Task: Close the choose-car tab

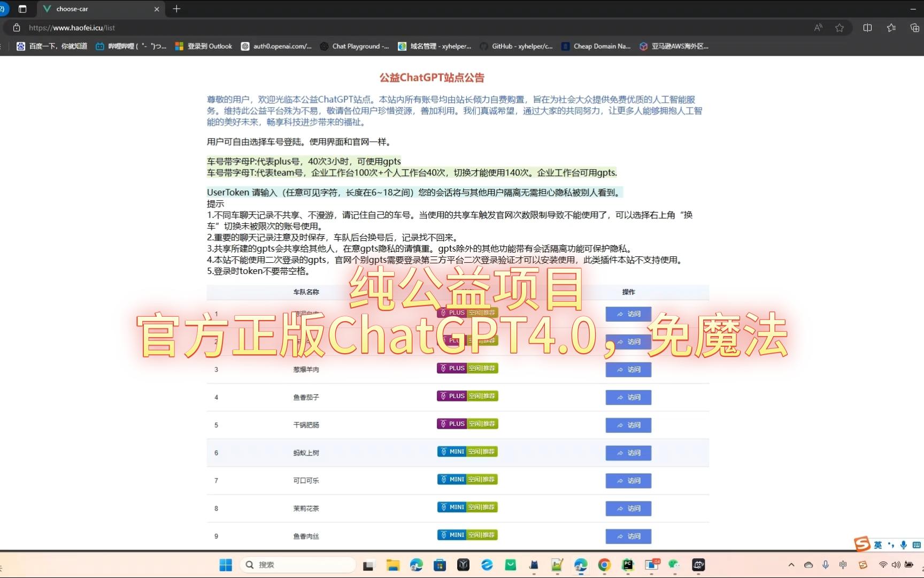Action: [x=157, y=9]
